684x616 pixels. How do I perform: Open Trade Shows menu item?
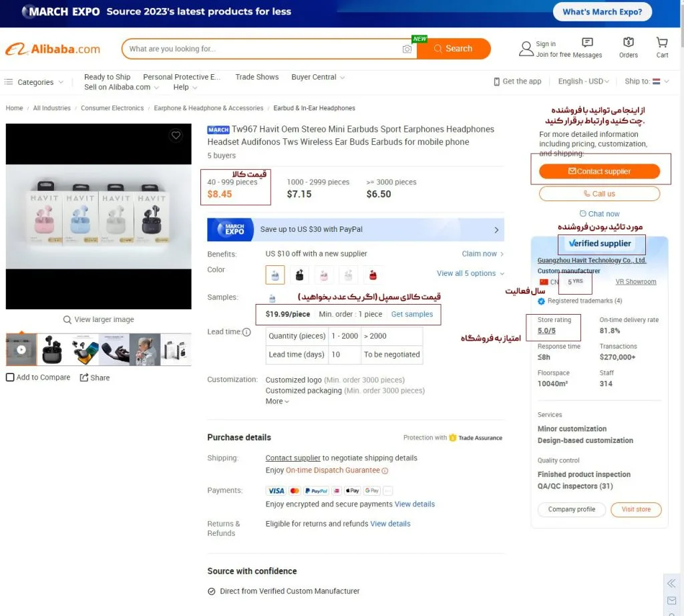pyautogui.click(x=257, y=78)
